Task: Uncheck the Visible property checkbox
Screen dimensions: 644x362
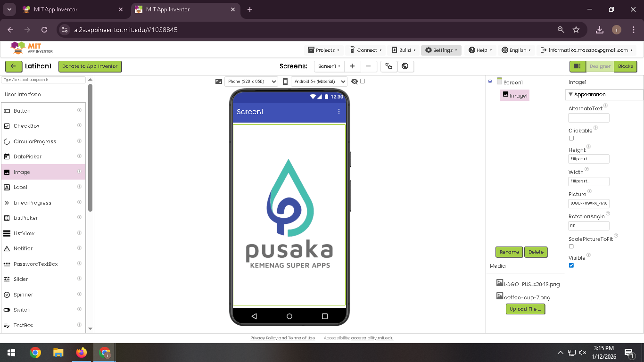Action: [571, 265]
